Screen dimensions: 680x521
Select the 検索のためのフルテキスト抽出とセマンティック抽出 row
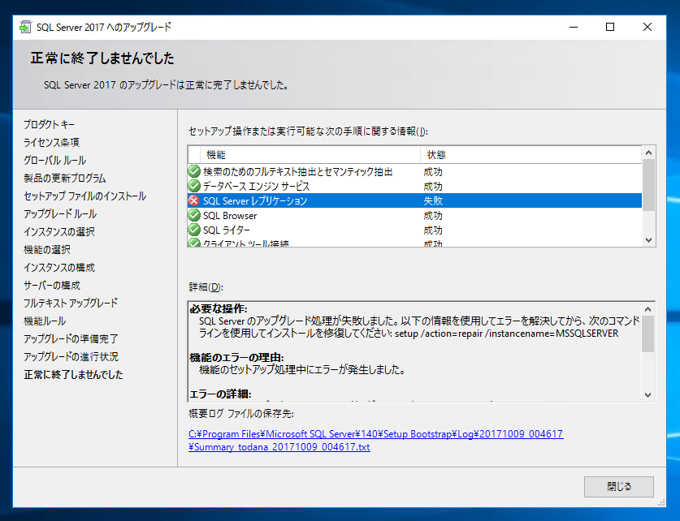pos(415,172)
